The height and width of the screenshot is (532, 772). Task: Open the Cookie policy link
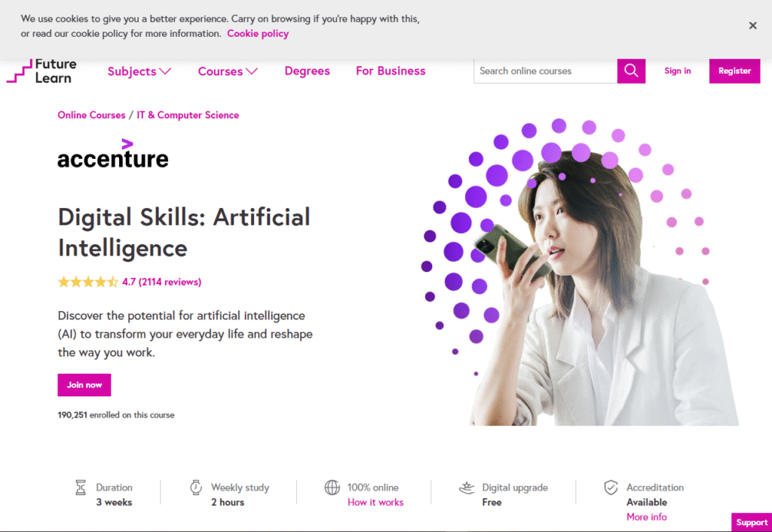pyautogui.click(x=258, y=33)
